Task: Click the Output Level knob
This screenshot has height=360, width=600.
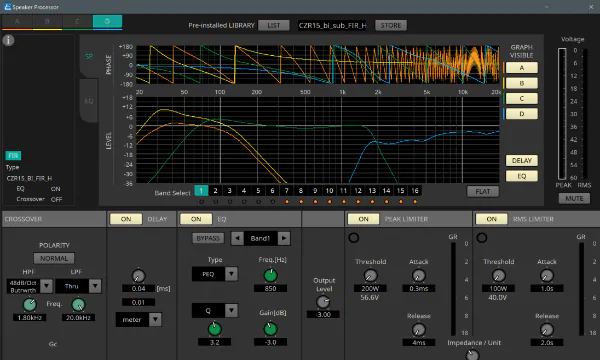Action: click(x=323, y=302)
